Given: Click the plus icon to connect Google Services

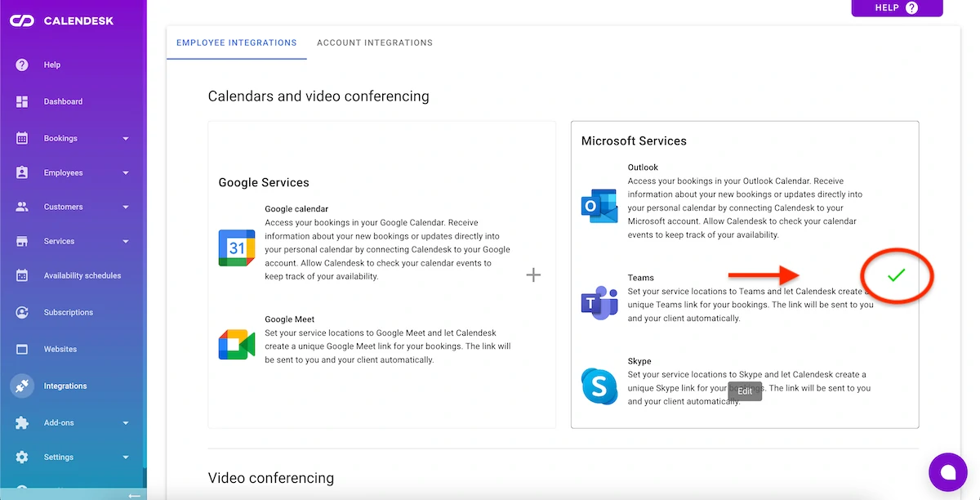Looking at the screenshot, I should pyautogui.click(x=533, y=275).
